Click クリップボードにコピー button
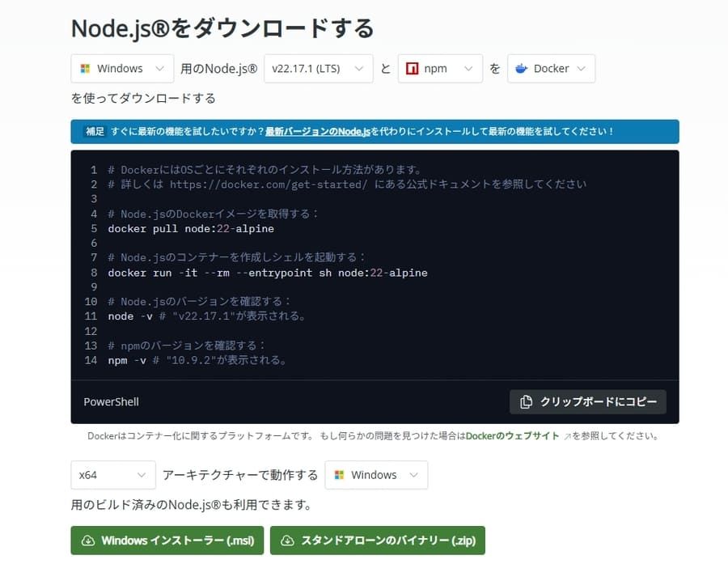This screenshot has height=564, width=728. tap(588, 402)
